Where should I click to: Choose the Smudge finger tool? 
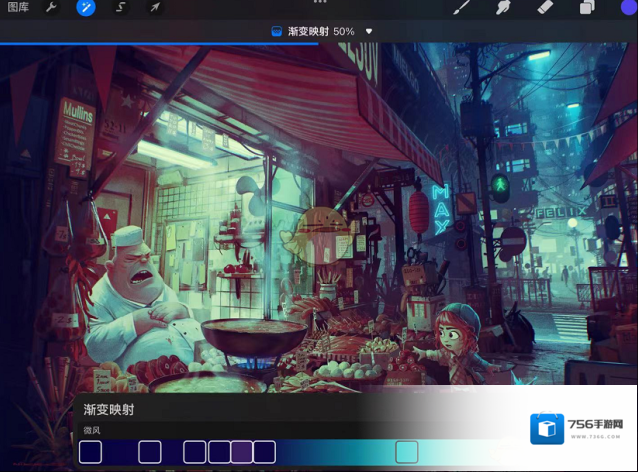click(x=503, y=8)
